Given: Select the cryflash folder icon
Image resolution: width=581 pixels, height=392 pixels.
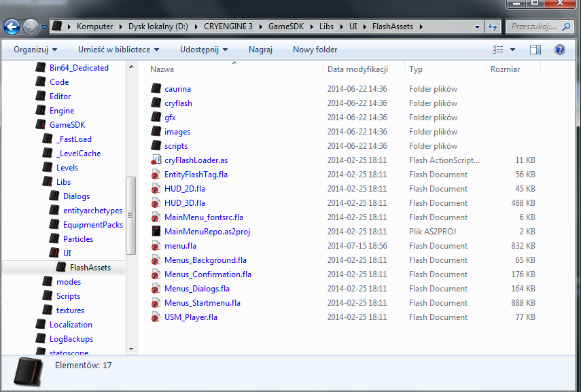Looking at the screenshot, I should click(x=156, y=103).
